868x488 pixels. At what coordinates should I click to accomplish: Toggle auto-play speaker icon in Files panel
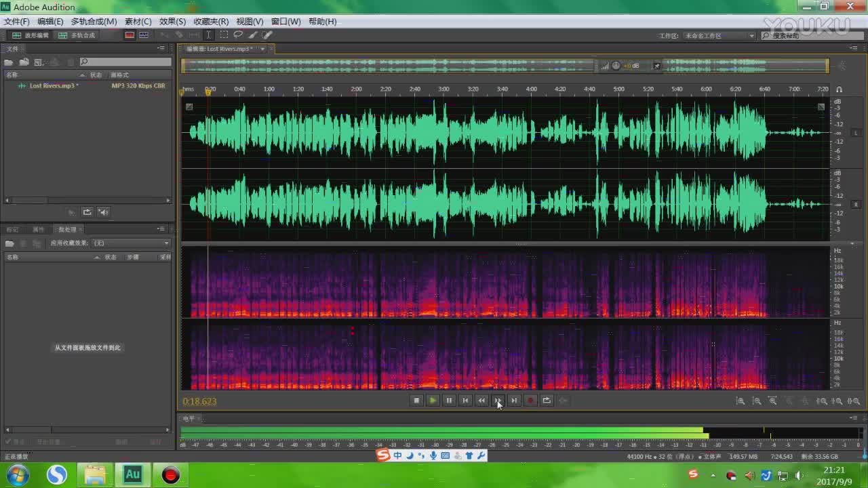click(x=104, y=212)
